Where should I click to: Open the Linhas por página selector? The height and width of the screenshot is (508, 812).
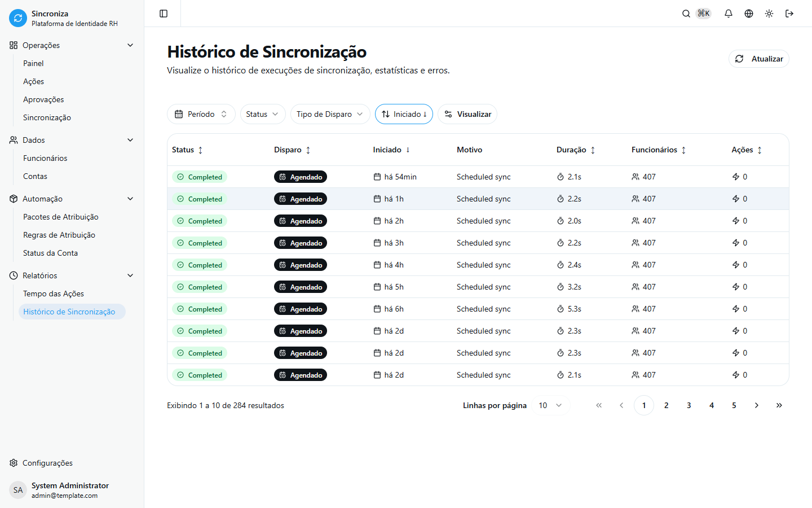pos(549,405)
